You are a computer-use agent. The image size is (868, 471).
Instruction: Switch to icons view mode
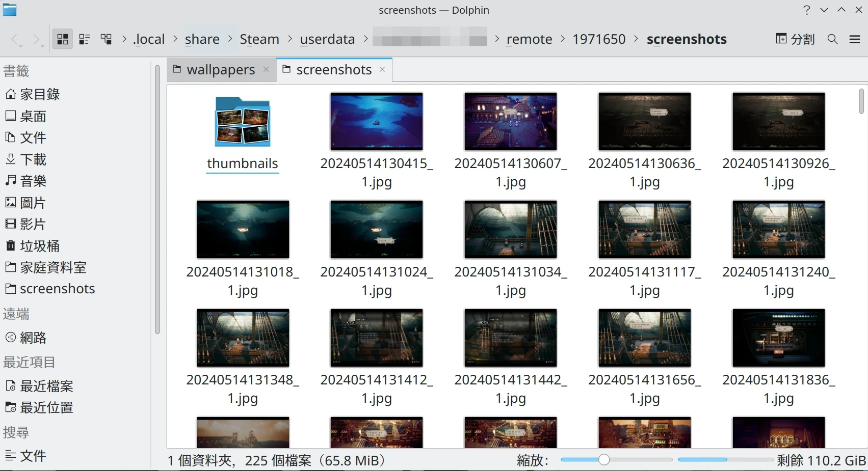(63, 39)
